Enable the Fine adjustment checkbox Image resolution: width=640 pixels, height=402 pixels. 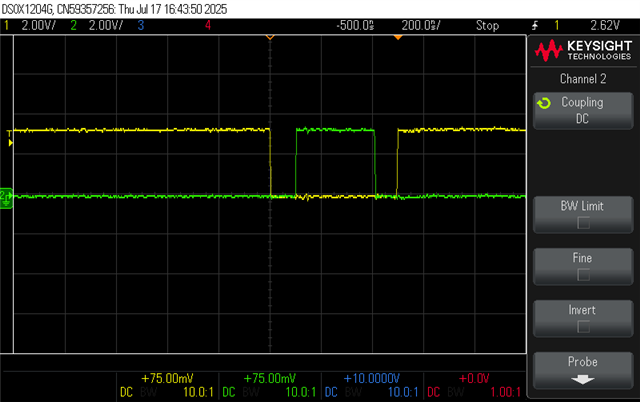(x=583, y=275)
